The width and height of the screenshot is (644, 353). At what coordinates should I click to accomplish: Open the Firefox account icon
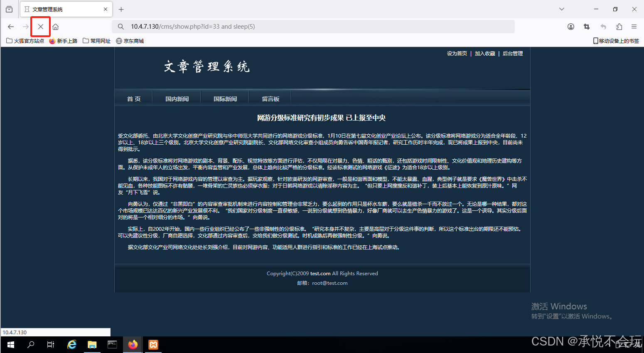[571, 27]
